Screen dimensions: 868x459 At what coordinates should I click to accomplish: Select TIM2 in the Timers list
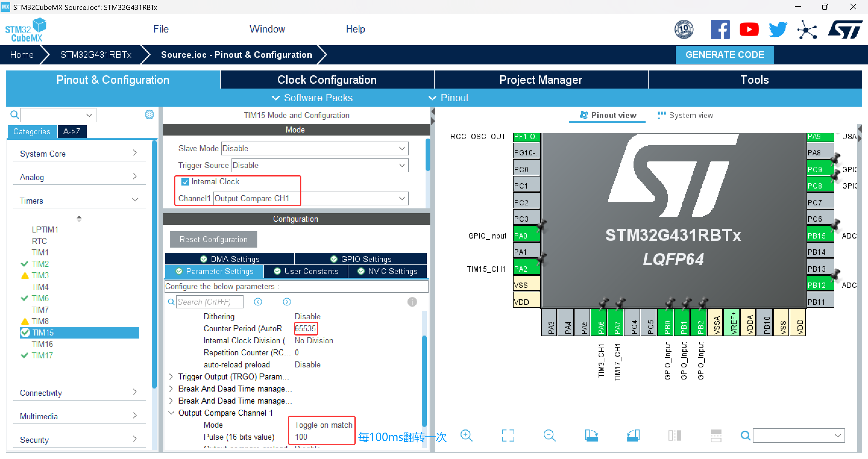click(x=40, y=264)
